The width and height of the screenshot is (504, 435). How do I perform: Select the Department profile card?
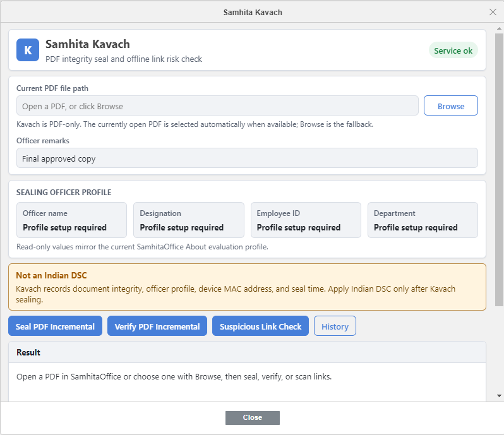click(x=423, y=220)
